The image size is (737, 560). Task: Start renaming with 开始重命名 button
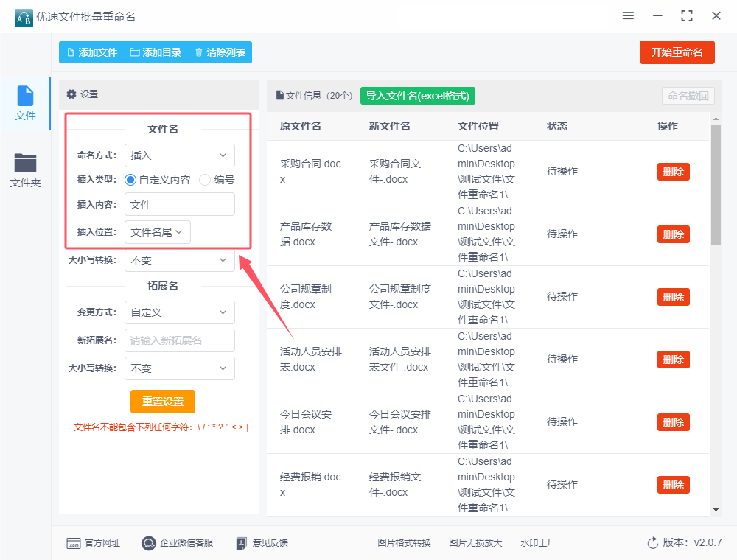(x=677, y=52)
